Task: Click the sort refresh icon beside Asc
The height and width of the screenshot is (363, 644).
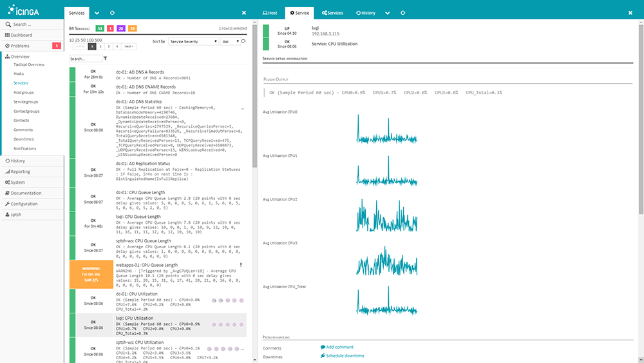Action: pos(243,41)
